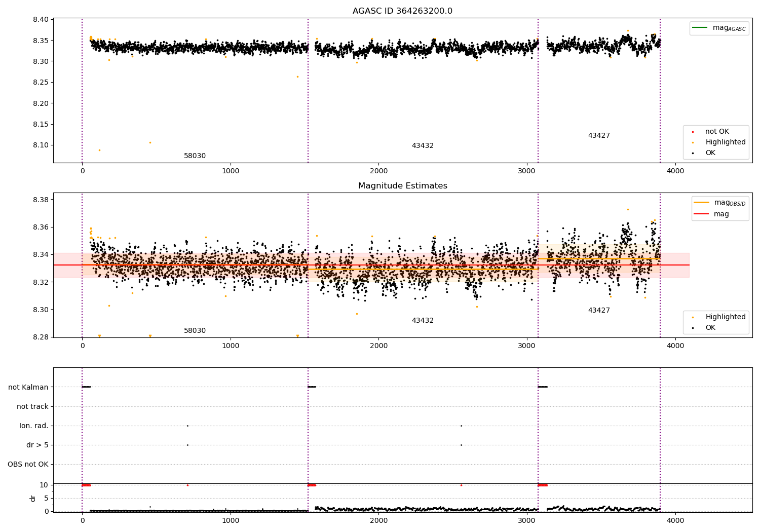Image resolution: width=760 pixels, height=532 pixels.
Task: Click the 'not track' row label
Action: click(x=32, y=406)
